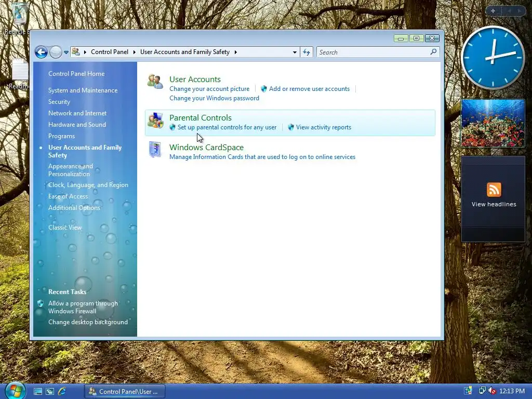Click Switch between windows quick launch icon
The height and width of the screenshot is (399, 532).
pos(50,391)
